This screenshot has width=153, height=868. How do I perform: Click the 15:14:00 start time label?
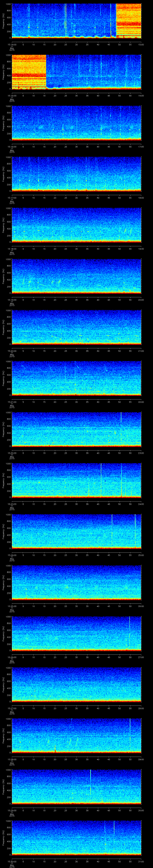point(12,44)
